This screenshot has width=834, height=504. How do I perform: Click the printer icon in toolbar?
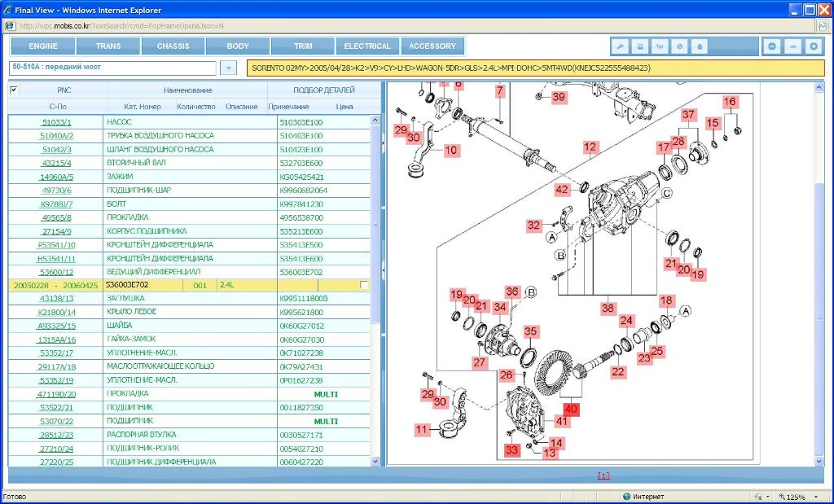640,46
